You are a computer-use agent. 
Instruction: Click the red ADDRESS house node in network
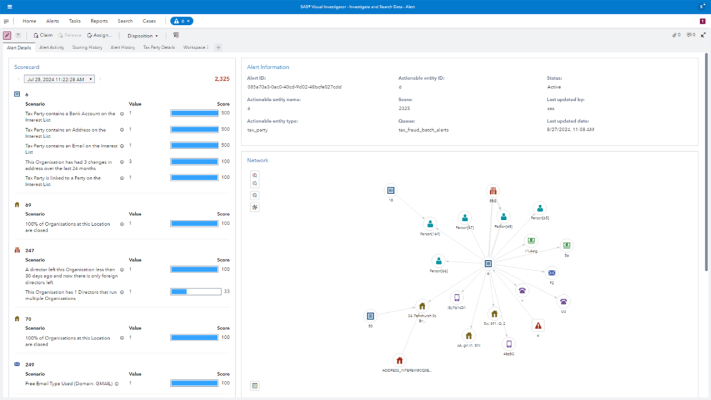(399, 361)
